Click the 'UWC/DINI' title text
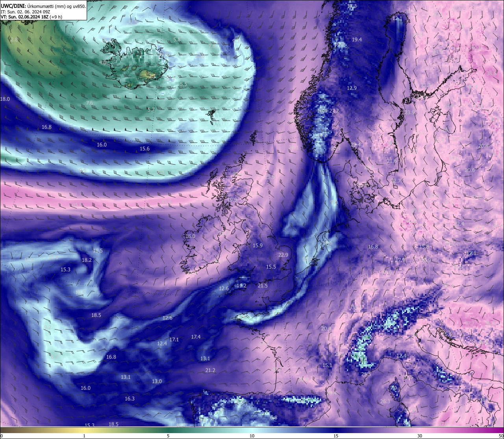The height and width of the screenshot is (439, 504). click(13, 6)
